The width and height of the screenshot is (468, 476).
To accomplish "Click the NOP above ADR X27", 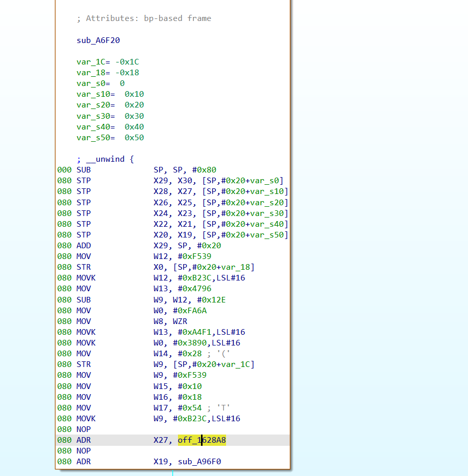I will 84,429.
